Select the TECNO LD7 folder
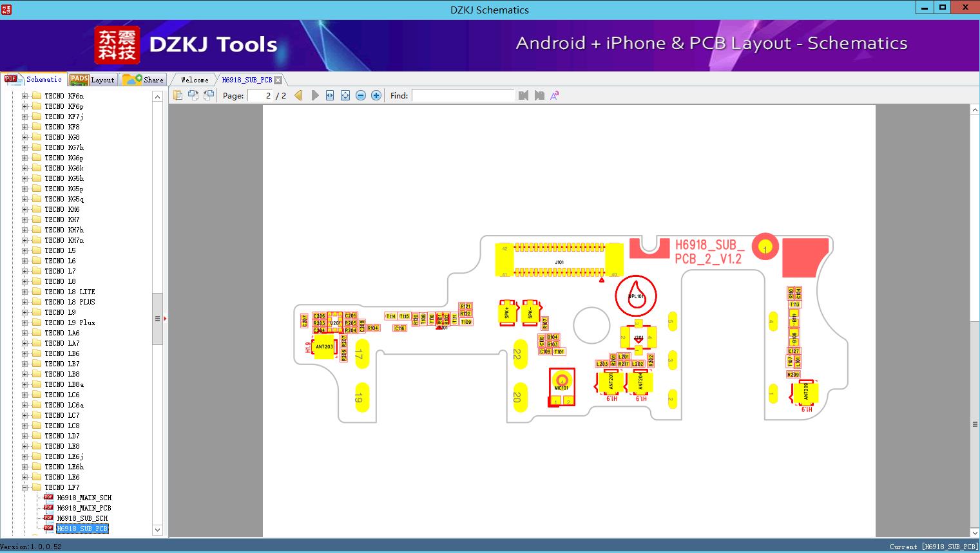 [x=62, y=436]
